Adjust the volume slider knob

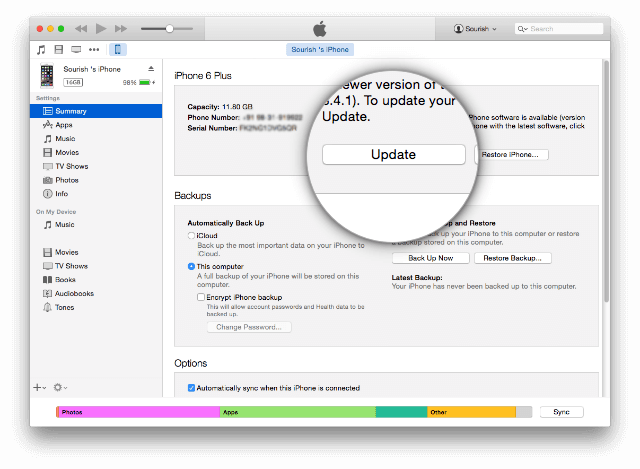coord(170,29)
